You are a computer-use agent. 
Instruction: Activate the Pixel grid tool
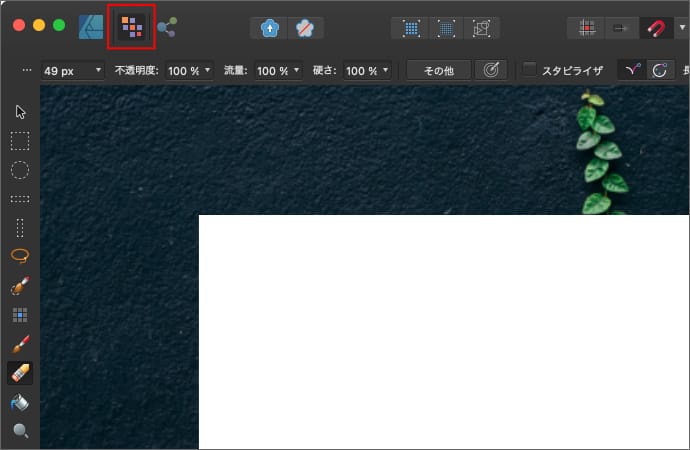coord(20,315)
